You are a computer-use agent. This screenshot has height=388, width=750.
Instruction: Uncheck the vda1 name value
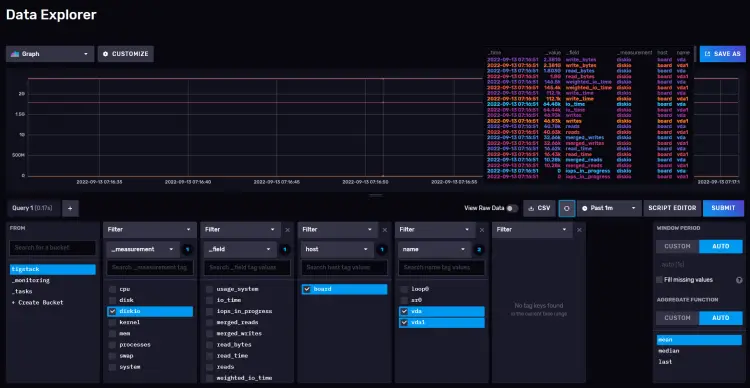tap(404, 322)
